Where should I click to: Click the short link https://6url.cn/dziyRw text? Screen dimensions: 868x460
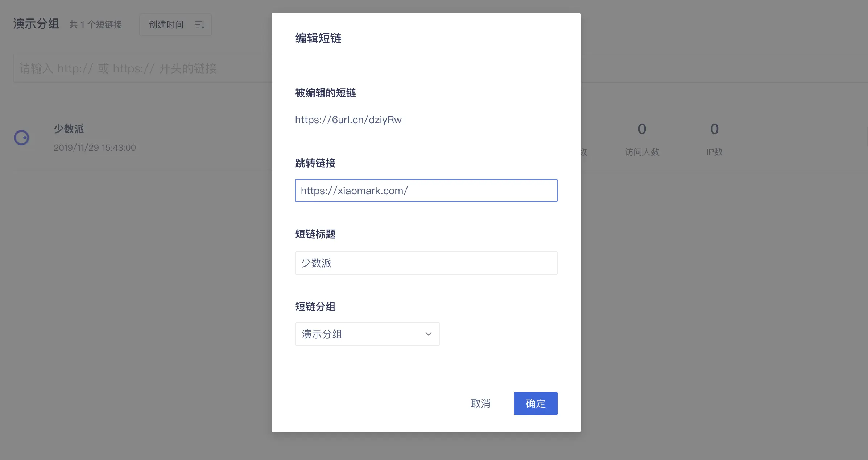coord(348,120)
